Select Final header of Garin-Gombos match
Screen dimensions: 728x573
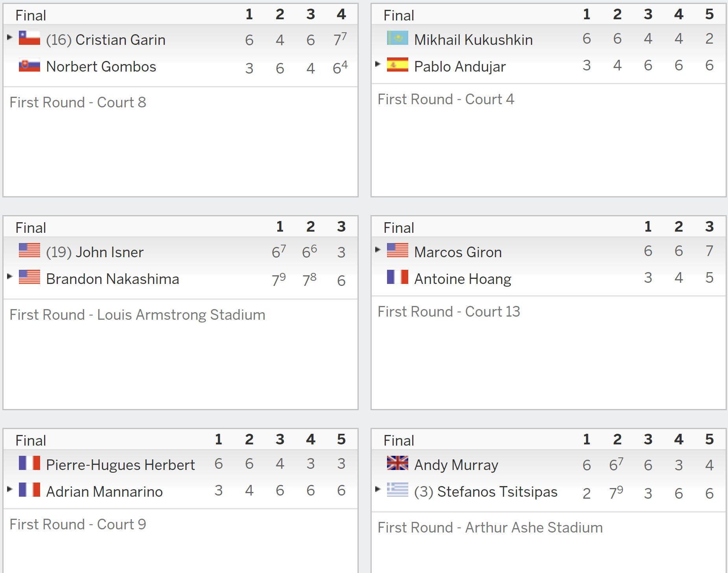click(x=31, y=15)
